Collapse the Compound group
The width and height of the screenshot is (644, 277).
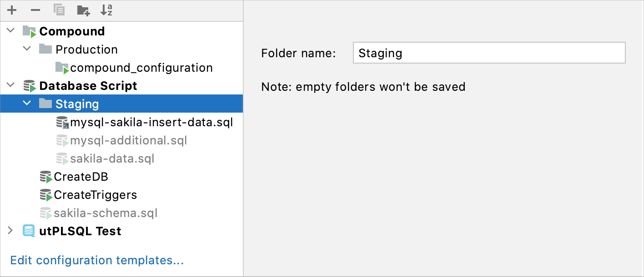point(10,31)
